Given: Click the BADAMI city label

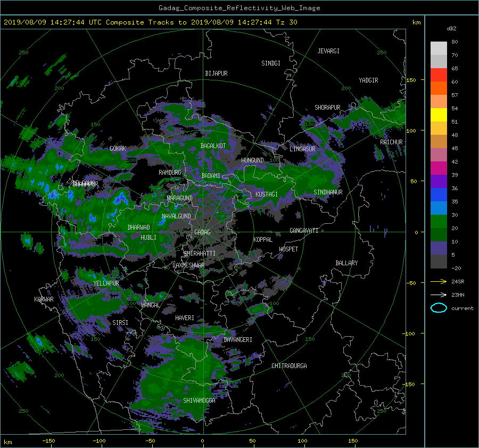Looking at the screenshot, I should tap(211, 176).
